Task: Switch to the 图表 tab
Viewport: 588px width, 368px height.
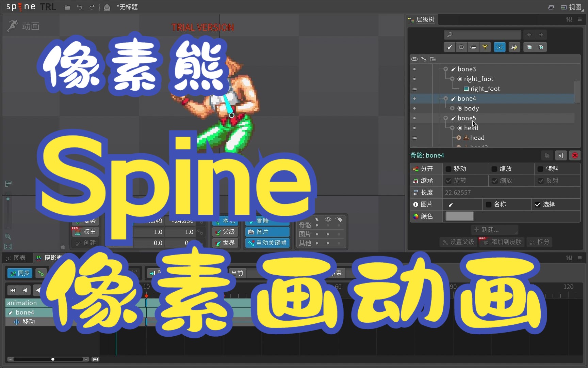Action: 17,258
